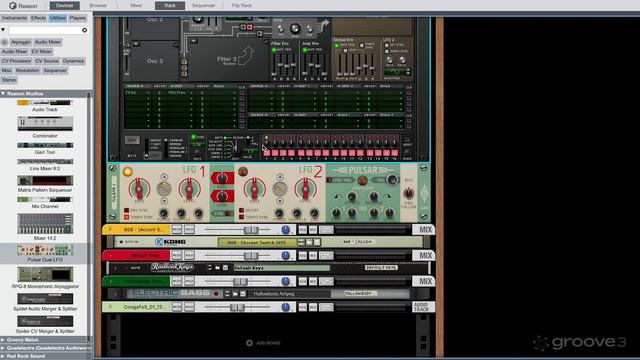The width and height of the screenshot is (640, 360).
Task: Click the 808 channel pan knob
Action: coord(286,230)
